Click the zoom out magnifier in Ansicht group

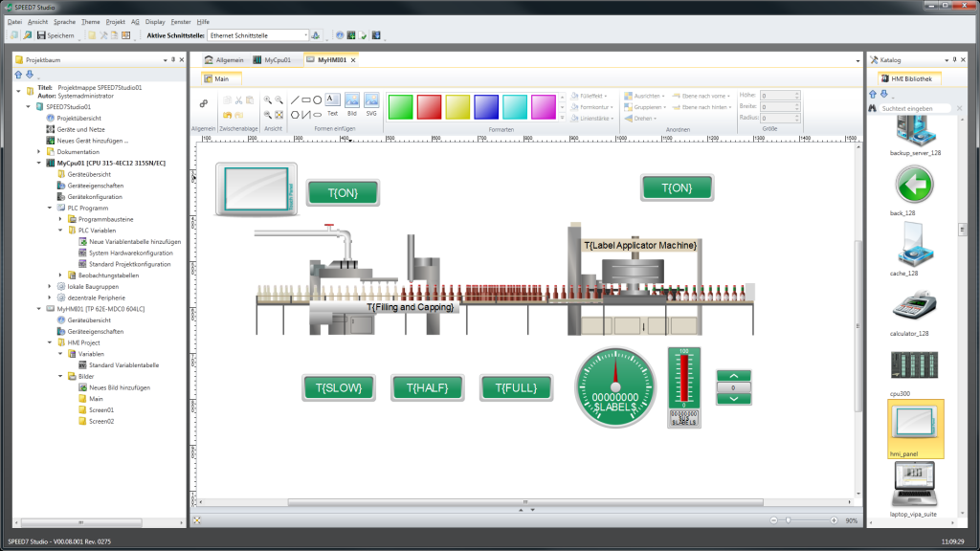tap(278, 99)
